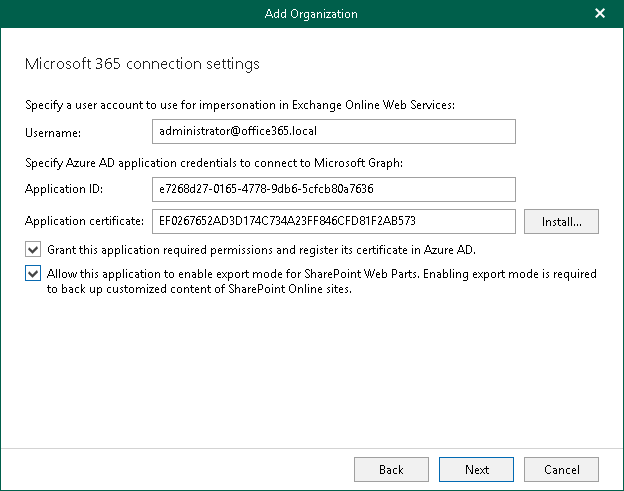Close the Add Organization dialog
Viewport: 624px width, 491px height.
[599, 14]
